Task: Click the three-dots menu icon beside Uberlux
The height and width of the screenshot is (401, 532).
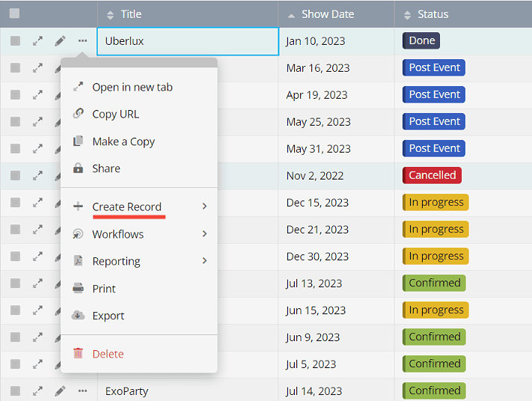Action: 82,41
